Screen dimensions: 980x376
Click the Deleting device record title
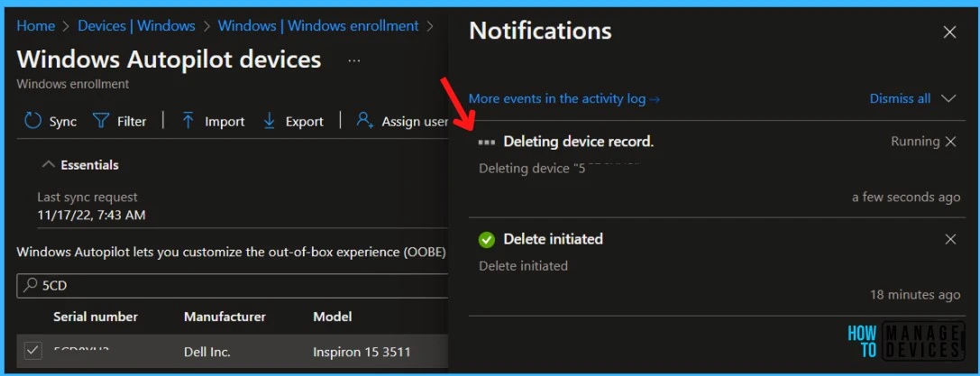(x=579, y=142)
